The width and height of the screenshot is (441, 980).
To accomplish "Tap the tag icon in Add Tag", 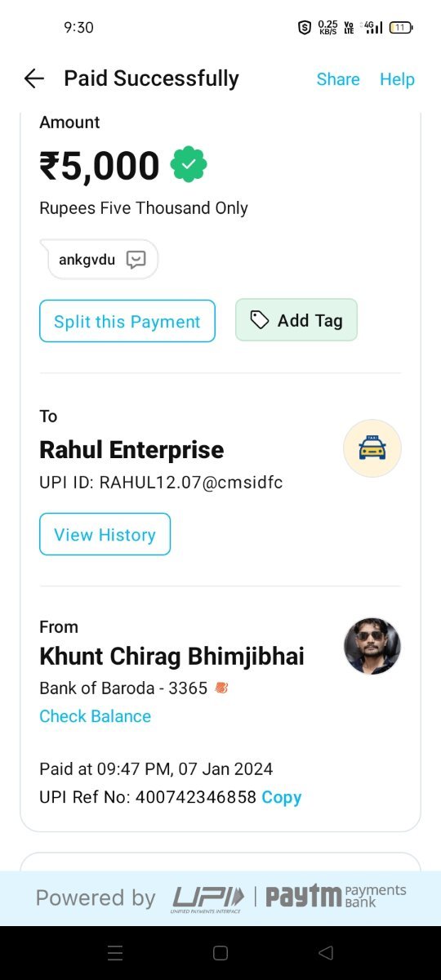I will coord(259,320).
